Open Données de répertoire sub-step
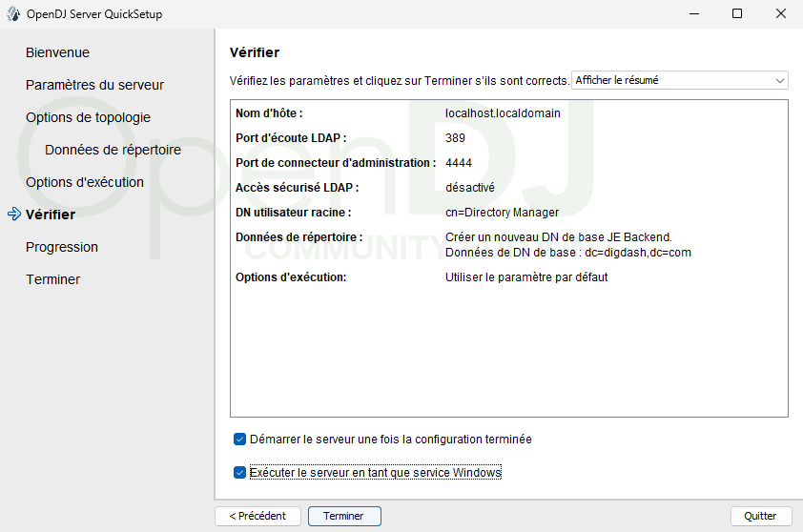This screenshot has height=532, width=803. (113, 150)
